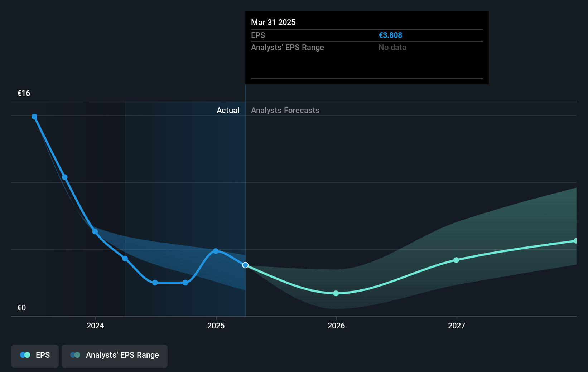Viewport: 588px width, 372px height.
Task: Select the EPS data point after 2024's first quarter
Action: point(125,259)
